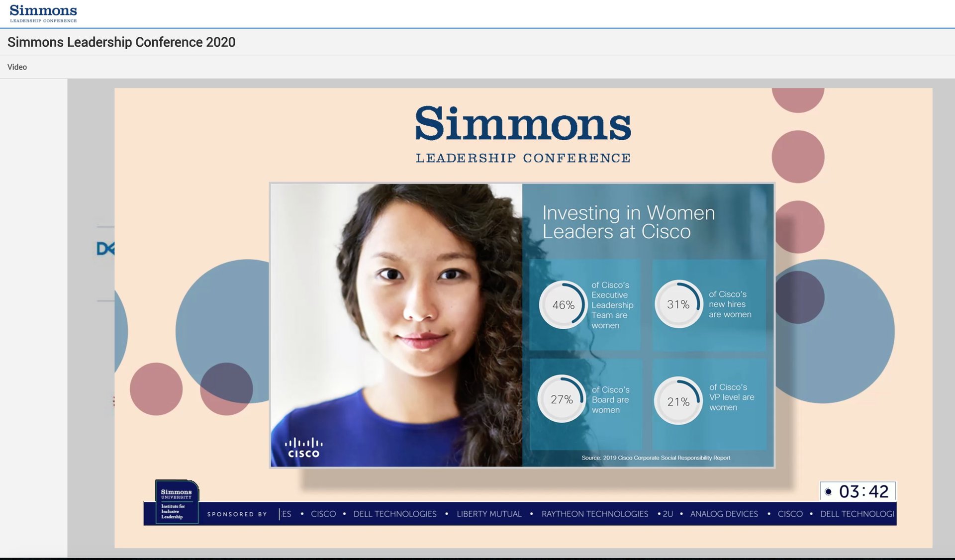Click the dot inside the timer box
955x560 pixels.
(828, 492)
